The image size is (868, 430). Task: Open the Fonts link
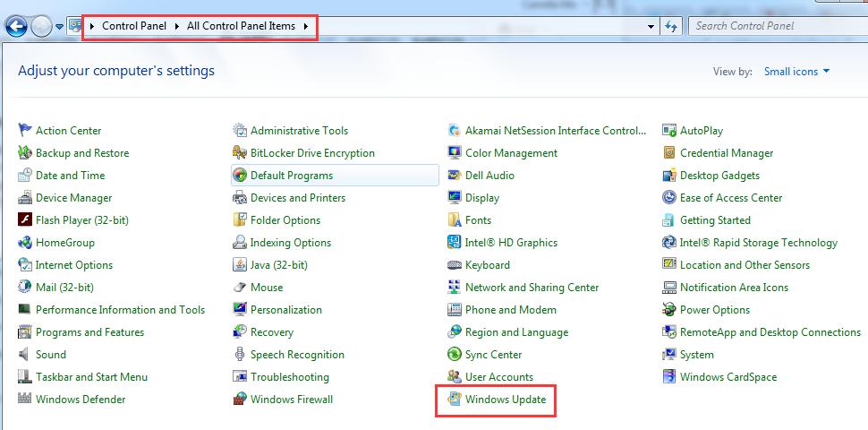coord(478,220)
